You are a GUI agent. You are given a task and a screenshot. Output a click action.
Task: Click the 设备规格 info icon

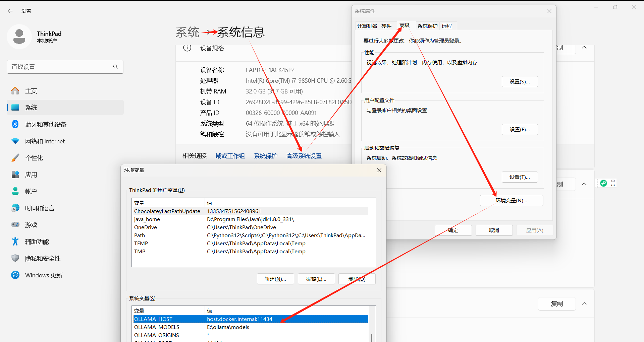point(187,48)
